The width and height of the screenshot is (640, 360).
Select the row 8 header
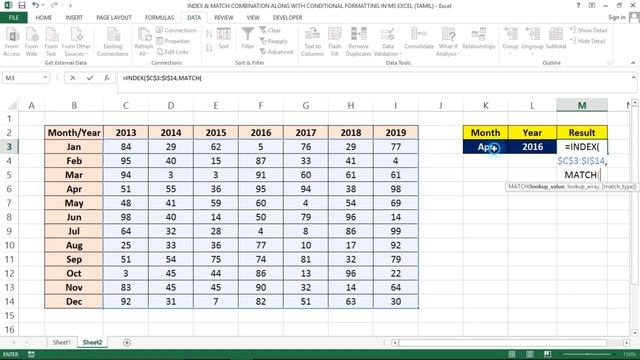click(9, 217)
